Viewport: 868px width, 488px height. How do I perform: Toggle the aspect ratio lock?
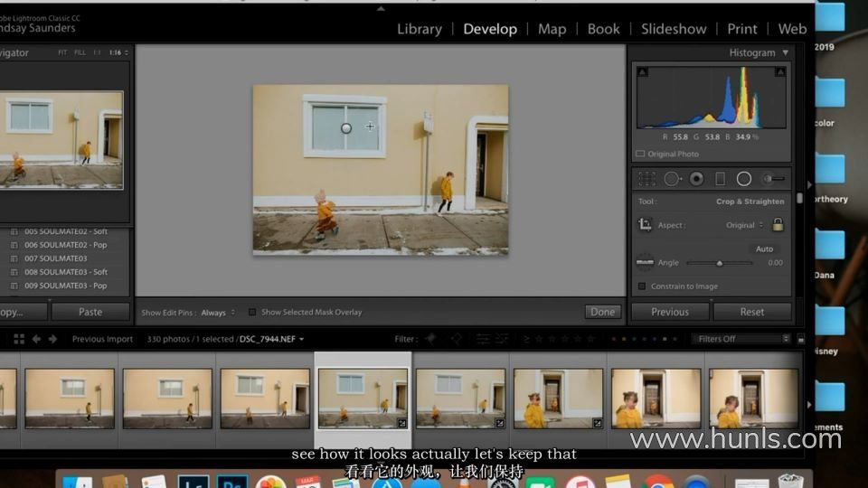(x=778, y=224)
